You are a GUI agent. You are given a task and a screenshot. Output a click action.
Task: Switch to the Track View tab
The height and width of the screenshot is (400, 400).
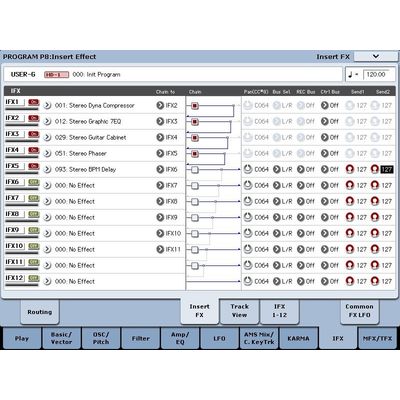point(239,311)
